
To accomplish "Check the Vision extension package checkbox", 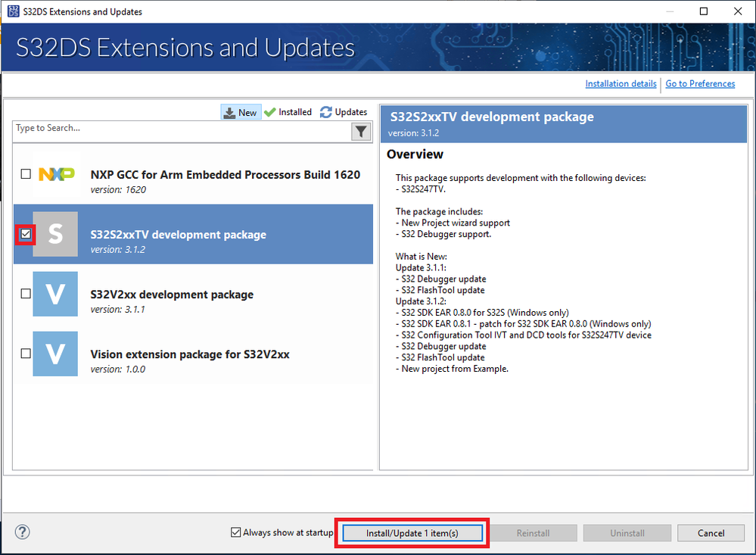I will point(26,354).
